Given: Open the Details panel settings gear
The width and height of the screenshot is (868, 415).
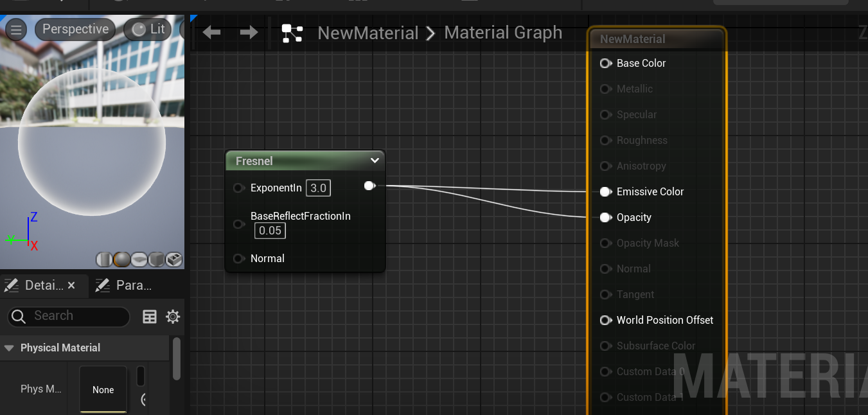Looking at the screenshot, I should pos(173,317).
